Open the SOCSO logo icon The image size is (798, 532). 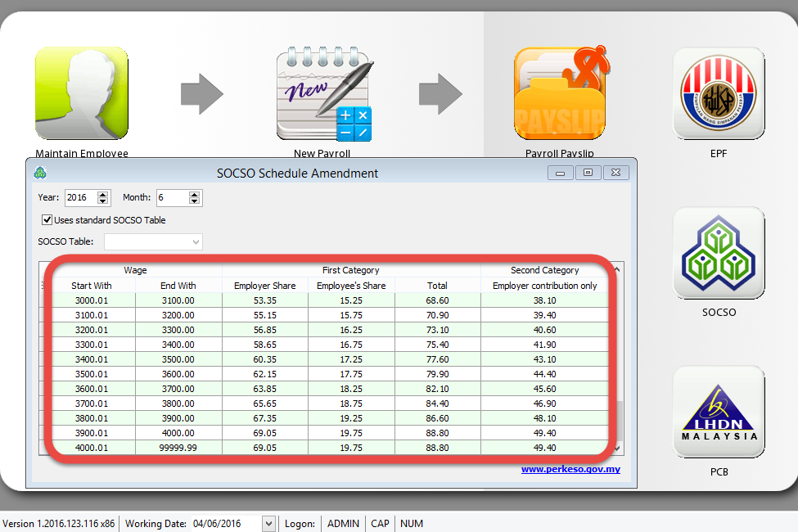pos(719,253)
